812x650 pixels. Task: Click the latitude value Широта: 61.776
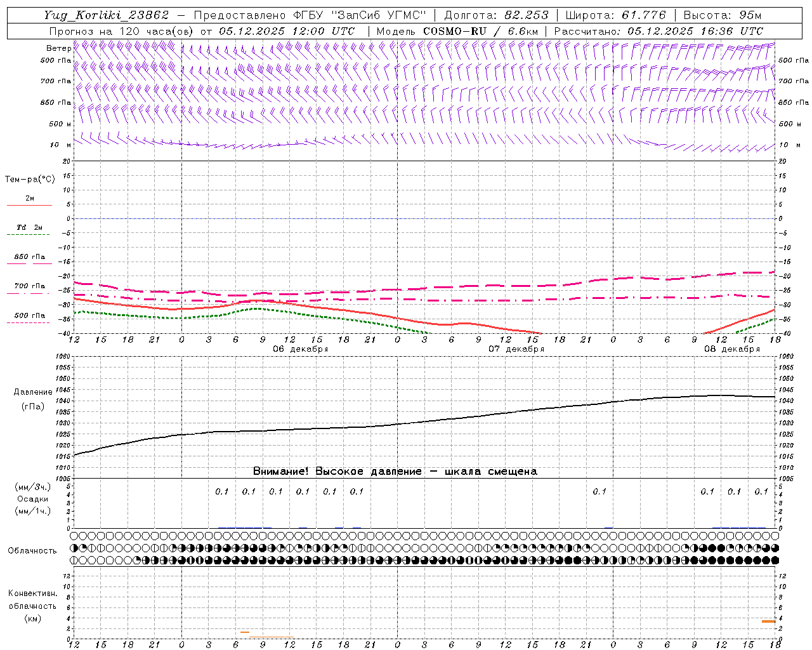pyautogui.click(x=615, y=15)
